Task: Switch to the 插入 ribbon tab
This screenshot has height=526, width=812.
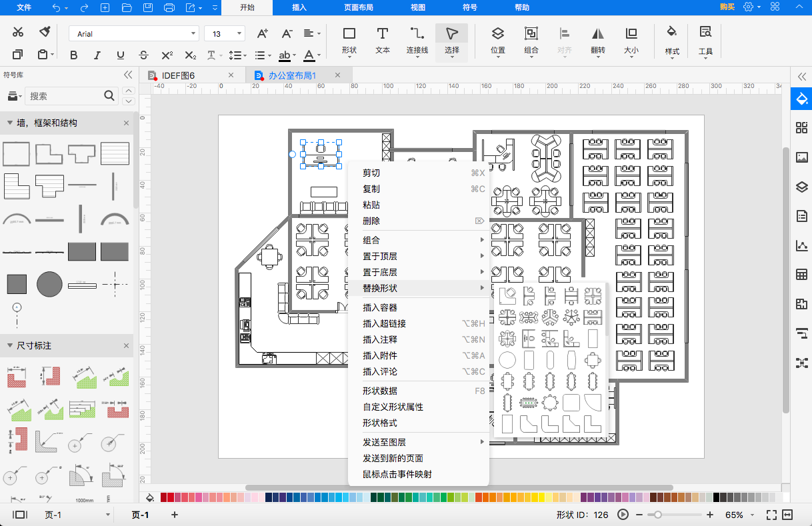Action: 299,8
